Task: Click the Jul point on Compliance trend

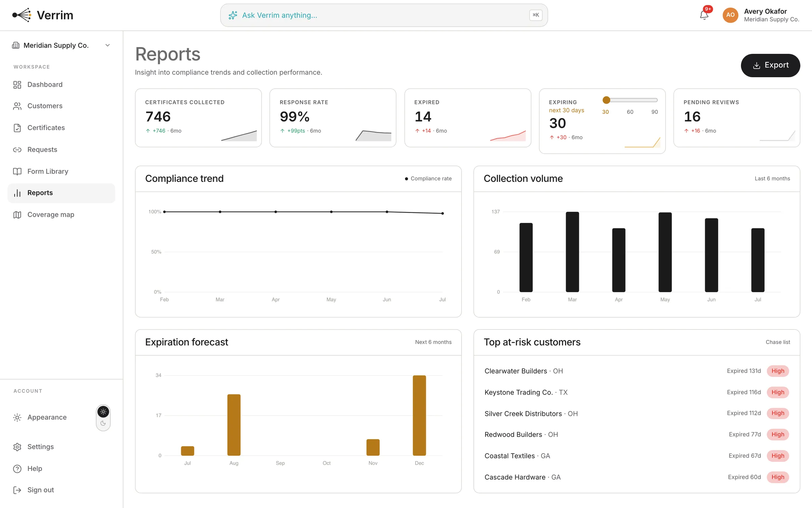Action: tap(443, 213)
